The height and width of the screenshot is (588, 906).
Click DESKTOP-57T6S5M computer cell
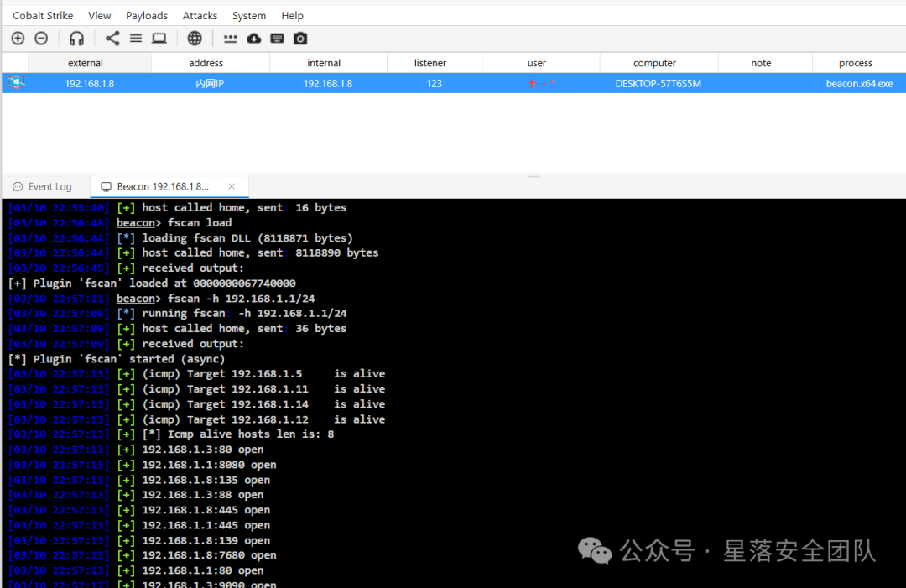(x=659, y=83)
